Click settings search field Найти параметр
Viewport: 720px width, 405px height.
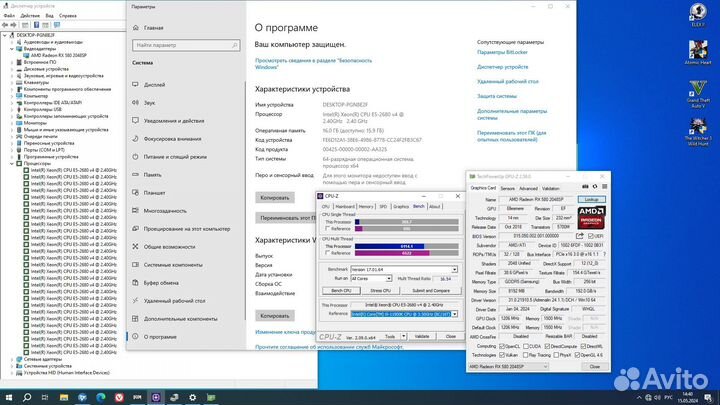click(x=186, y=45)
